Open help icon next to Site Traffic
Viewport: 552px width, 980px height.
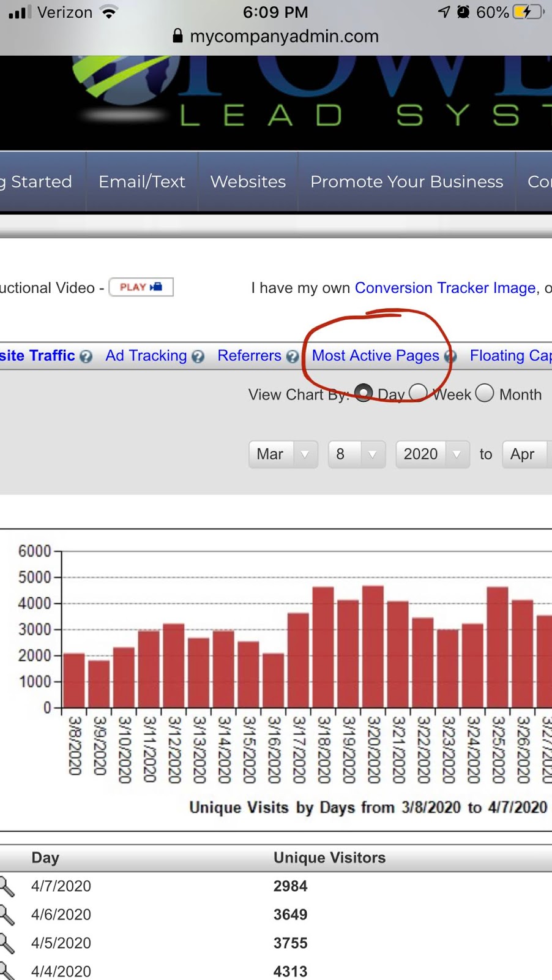pos(86,356)
